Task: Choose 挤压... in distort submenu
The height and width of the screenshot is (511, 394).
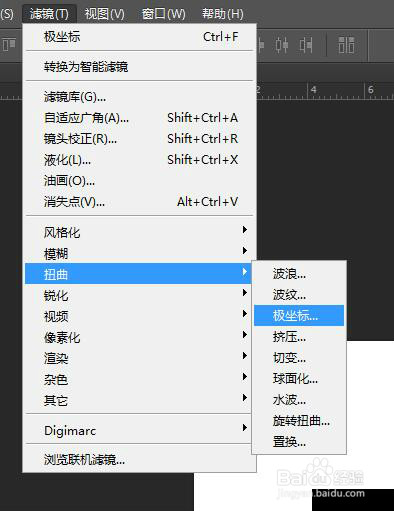Action: 299,337
